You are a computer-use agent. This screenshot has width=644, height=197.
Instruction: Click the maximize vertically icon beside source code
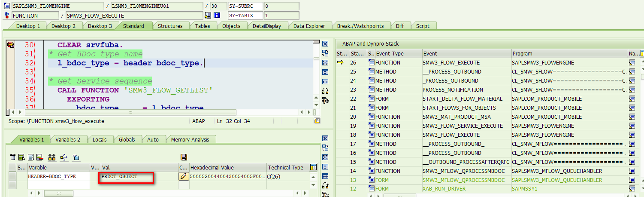click(325, 72)
